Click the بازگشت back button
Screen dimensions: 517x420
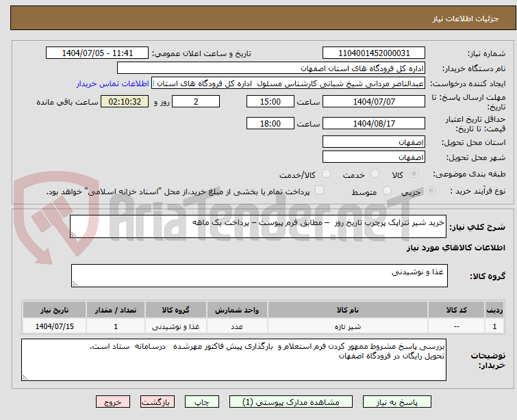(x=158, y=402)
